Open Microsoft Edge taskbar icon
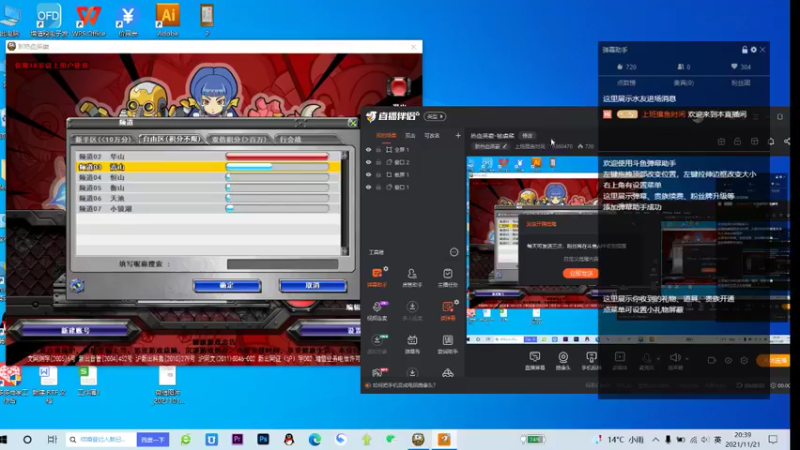The width and height of the screenshot is (800, 450). pos(315,439)
